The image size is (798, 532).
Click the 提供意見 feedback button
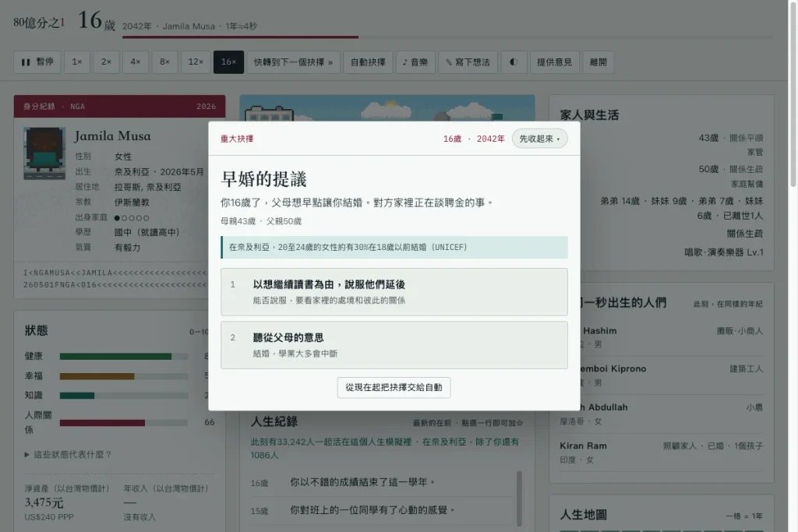tap(554, 62)
